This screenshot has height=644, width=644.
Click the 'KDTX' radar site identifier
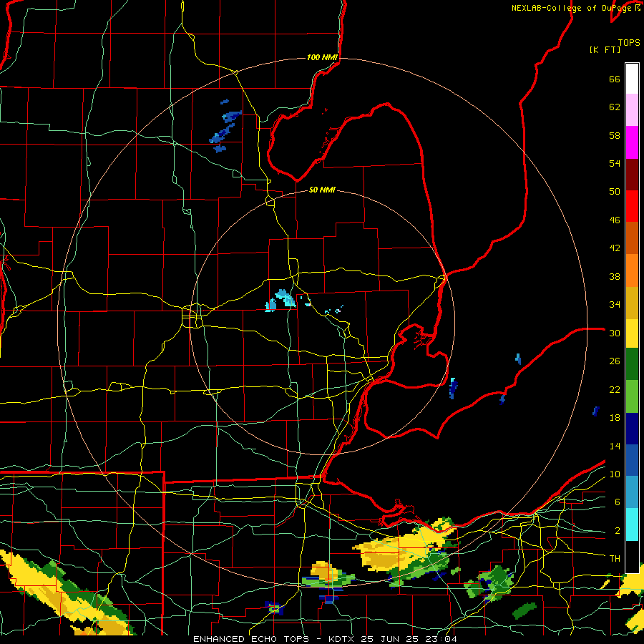click(342, 639)
